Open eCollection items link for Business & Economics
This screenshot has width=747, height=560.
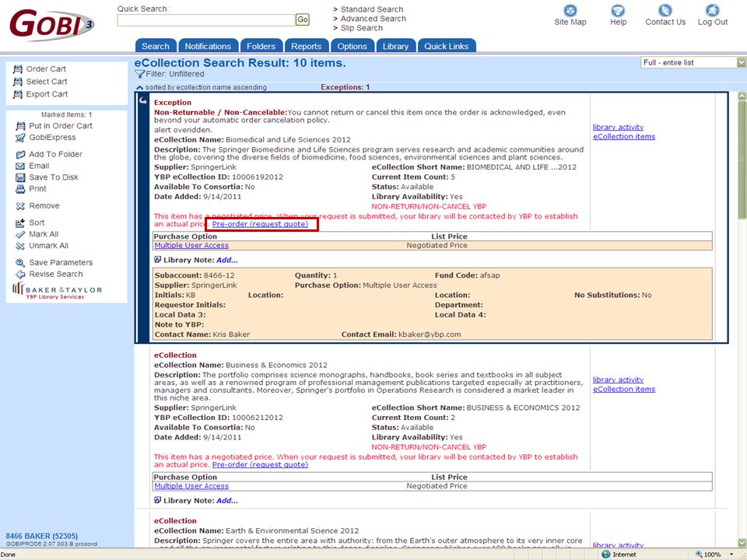click(623, 389)
